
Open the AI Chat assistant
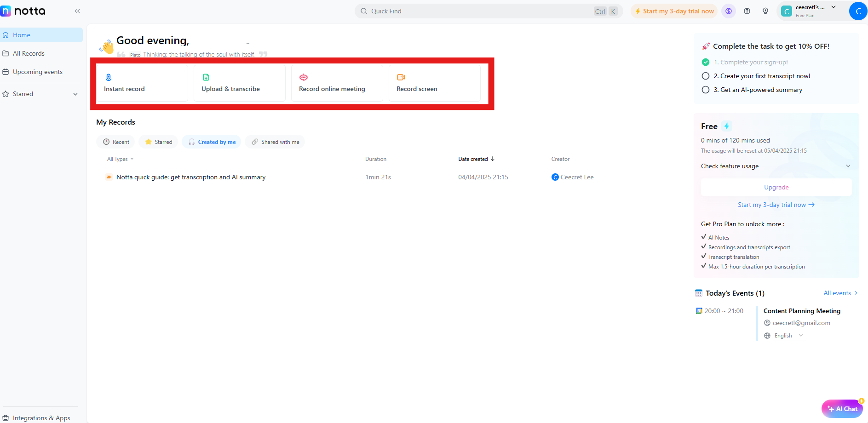pos(842,408)
